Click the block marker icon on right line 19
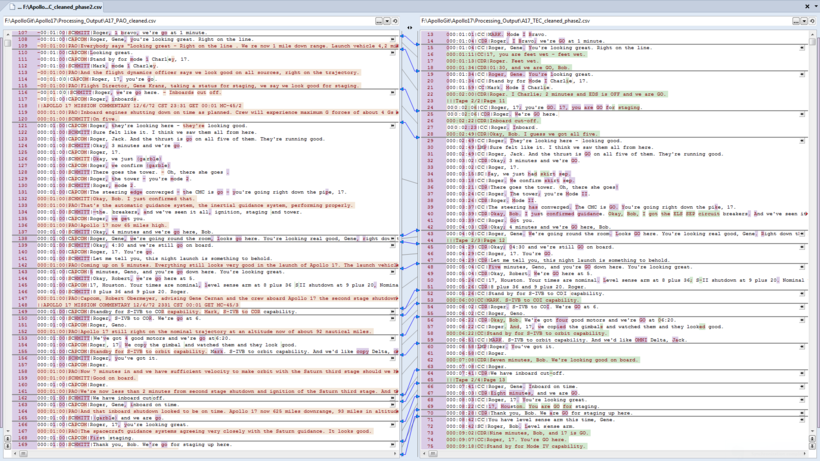 802,74
